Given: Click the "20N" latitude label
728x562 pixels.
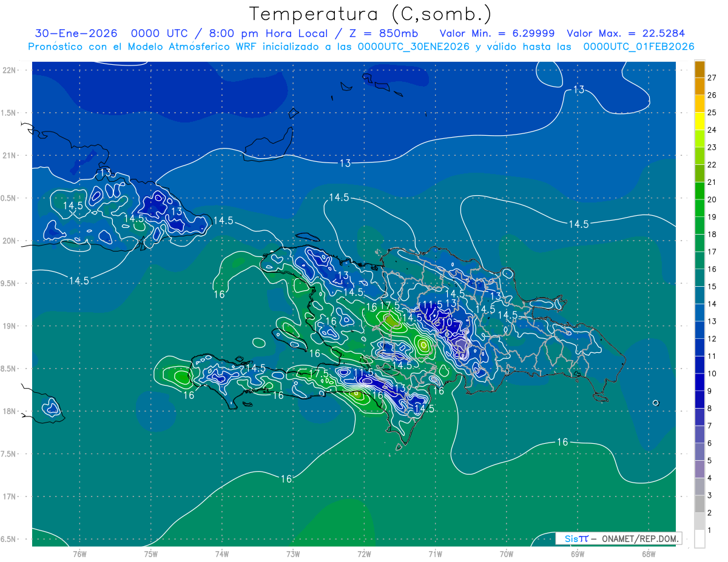Looking at the screenshot, I should [x=9, y=241].
